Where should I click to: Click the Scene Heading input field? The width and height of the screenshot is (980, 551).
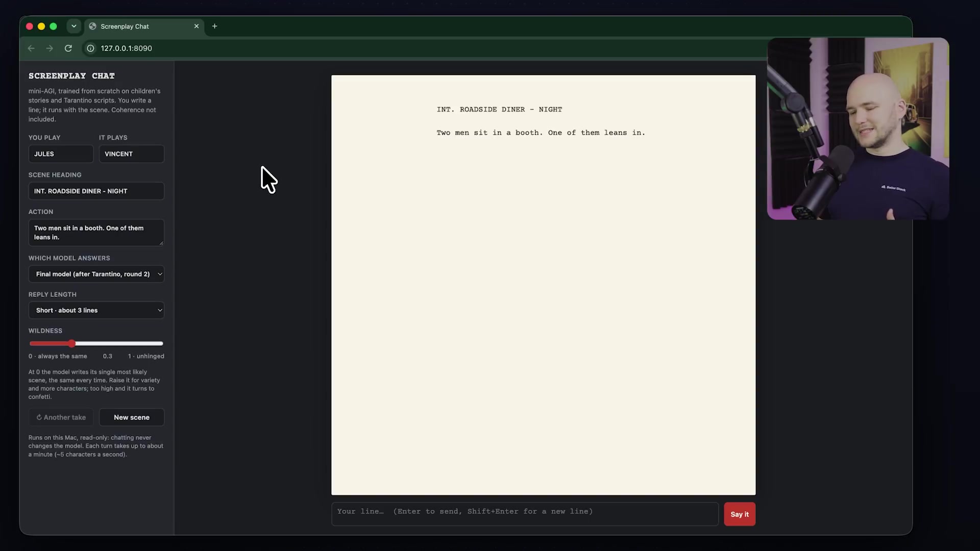click(96, 191)
